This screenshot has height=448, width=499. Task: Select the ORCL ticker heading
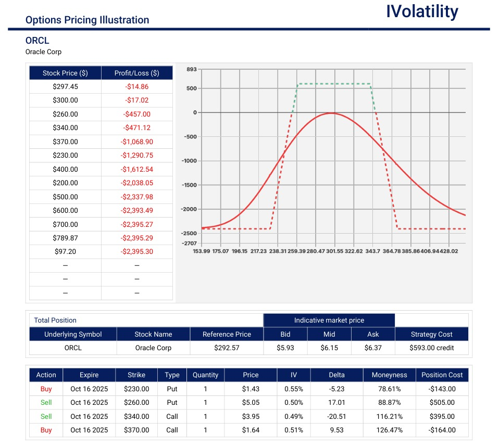(37, 41)
